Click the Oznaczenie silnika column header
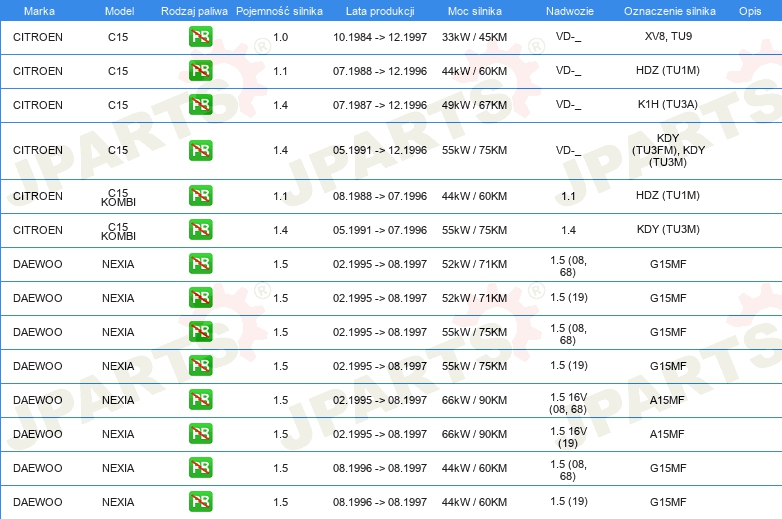This screenshot has width=782, height=519. 669,11
